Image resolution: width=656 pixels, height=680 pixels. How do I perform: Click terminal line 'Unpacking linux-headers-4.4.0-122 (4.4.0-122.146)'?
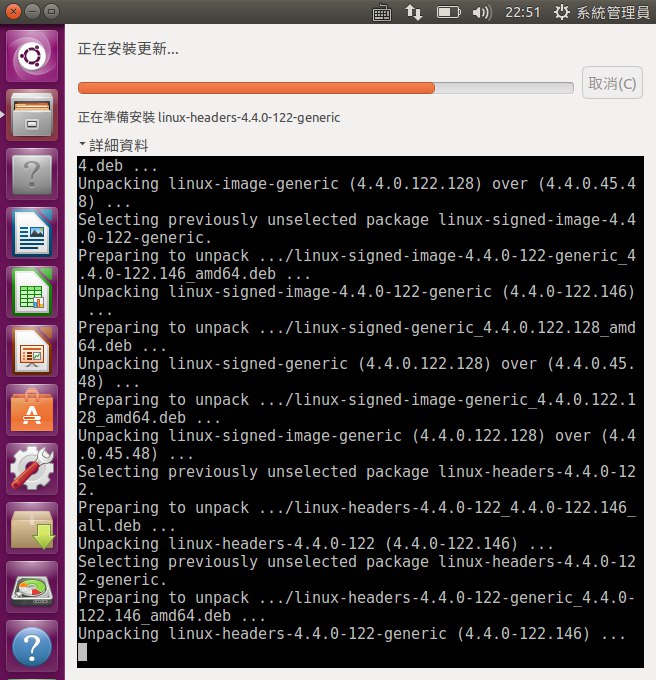(298, 543)
